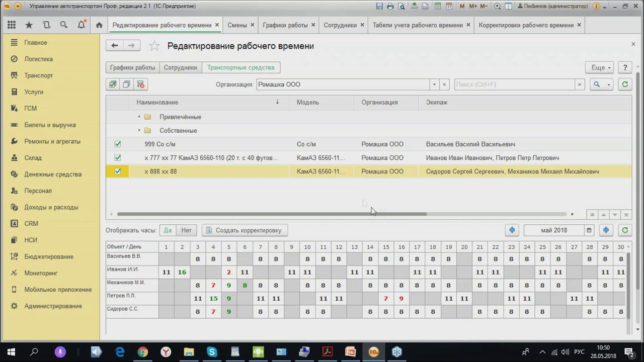Toggle checkbox for х 888 хх 88 row
The image size is (644, 362).
118,171
